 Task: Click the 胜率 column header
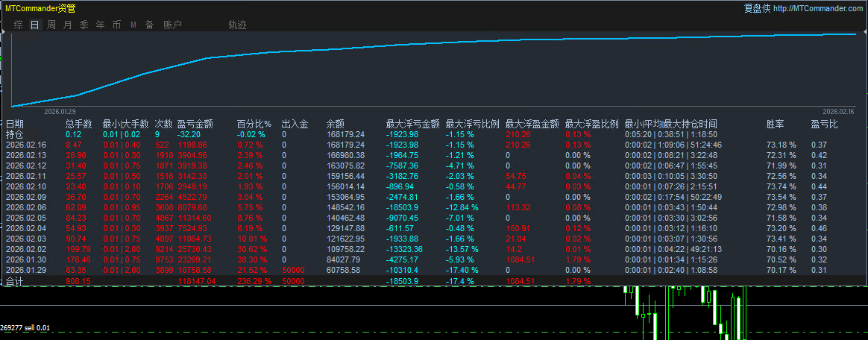776,124
